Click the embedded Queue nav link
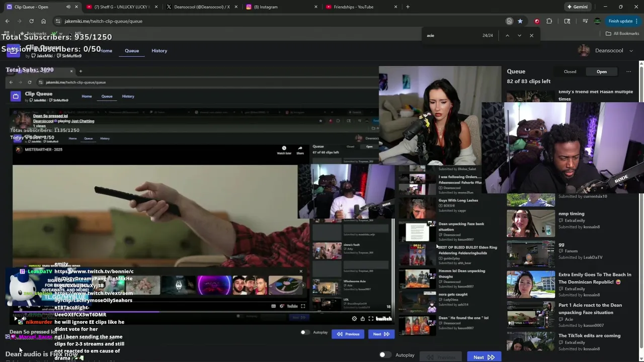Viewport: 644px width, 362px height. 107,96
